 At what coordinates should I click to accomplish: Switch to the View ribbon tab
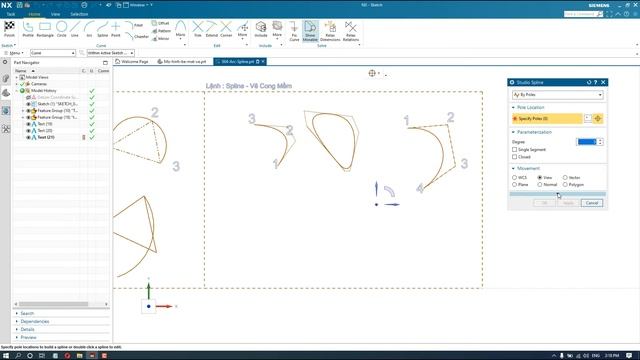(56, 14)
